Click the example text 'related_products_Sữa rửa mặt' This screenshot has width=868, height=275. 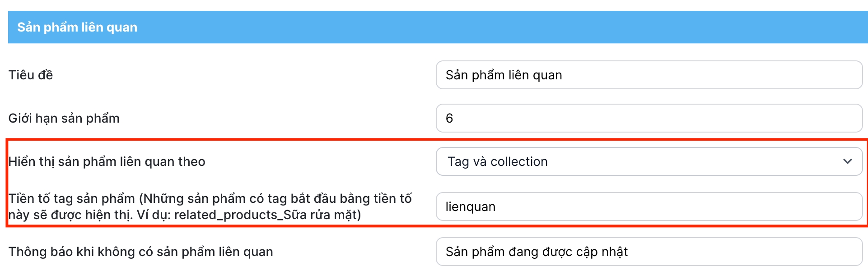coord(266,215)
